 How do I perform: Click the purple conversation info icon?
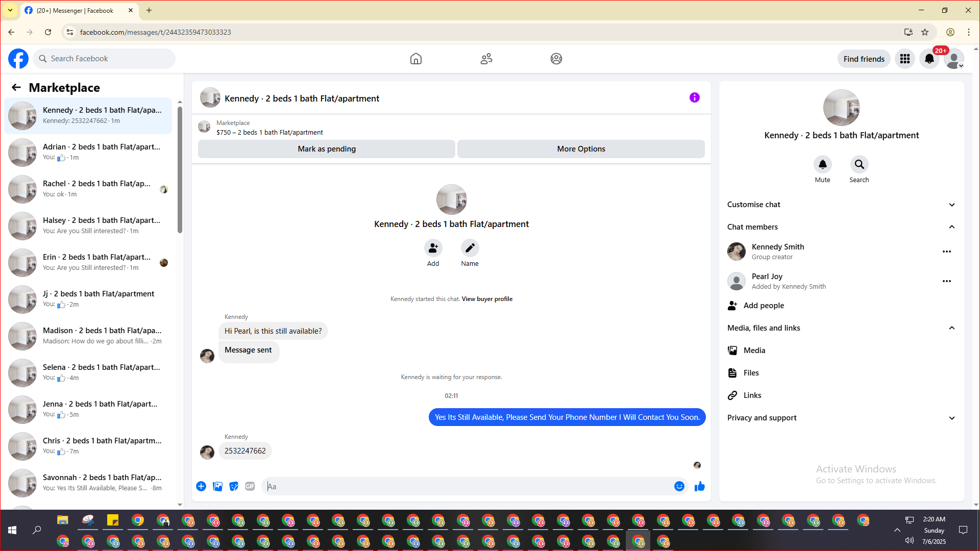pos(694,97)
